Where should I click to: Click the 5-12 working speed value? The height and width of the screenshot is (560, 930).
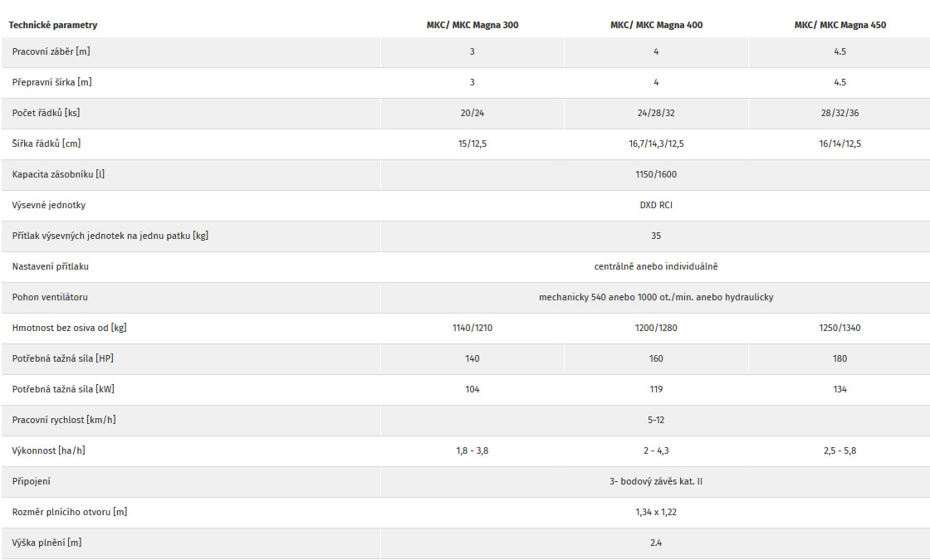click(656, 420)
